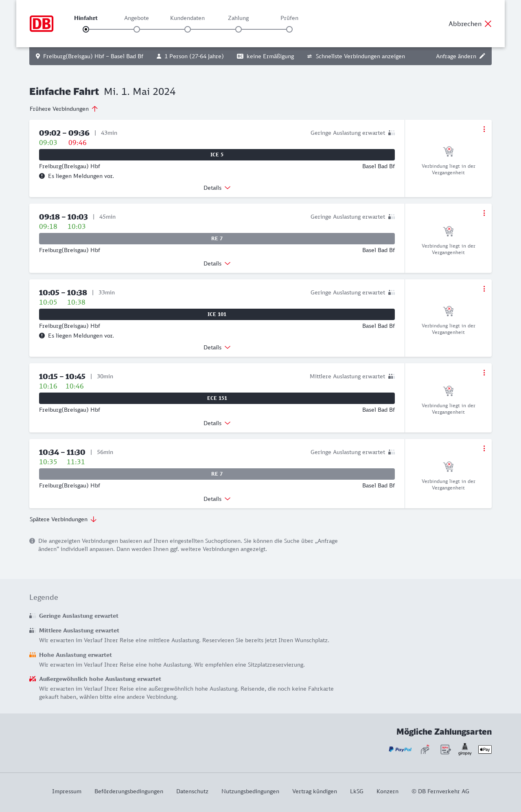The width and height of the screenshot is (521, 812).
Task: Select the Zahlung step in progress bar
Action: (x=239, y=29)
